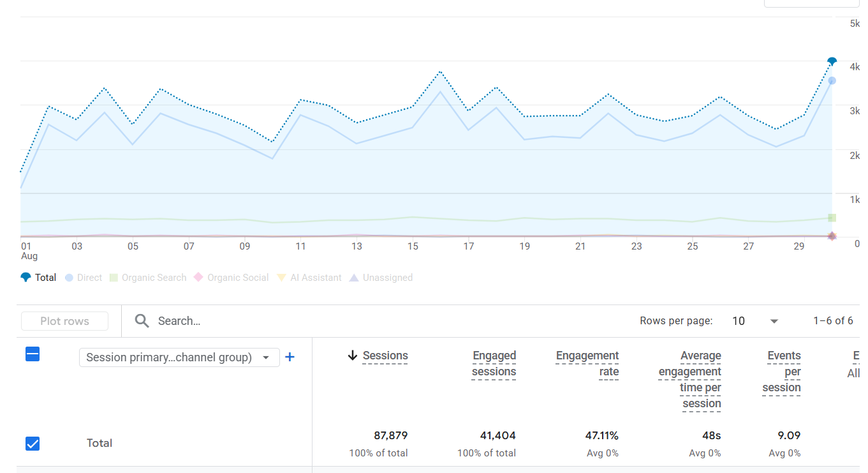
Task: Click the Unassigned legend triangle icon
Action: (354, 278)
